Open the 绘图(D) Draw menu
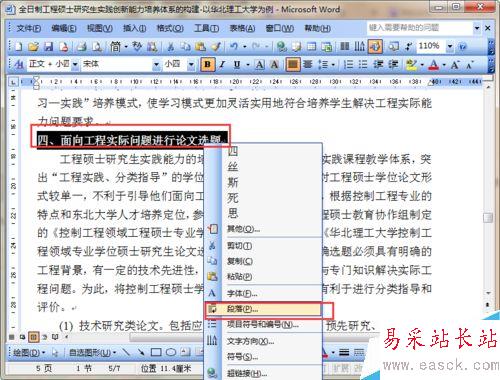Viewport: 500px width, 380px height. 29,352
